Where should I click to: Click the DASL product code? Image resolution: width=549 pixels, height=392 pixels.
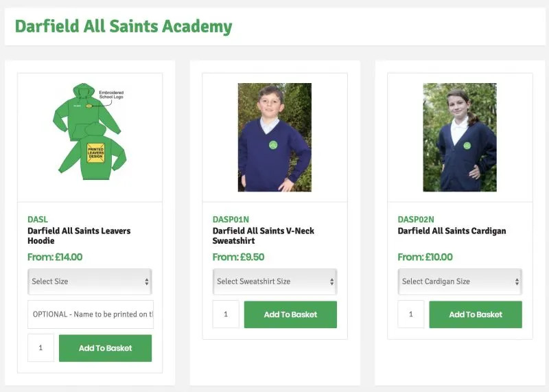tap(38, 220)
